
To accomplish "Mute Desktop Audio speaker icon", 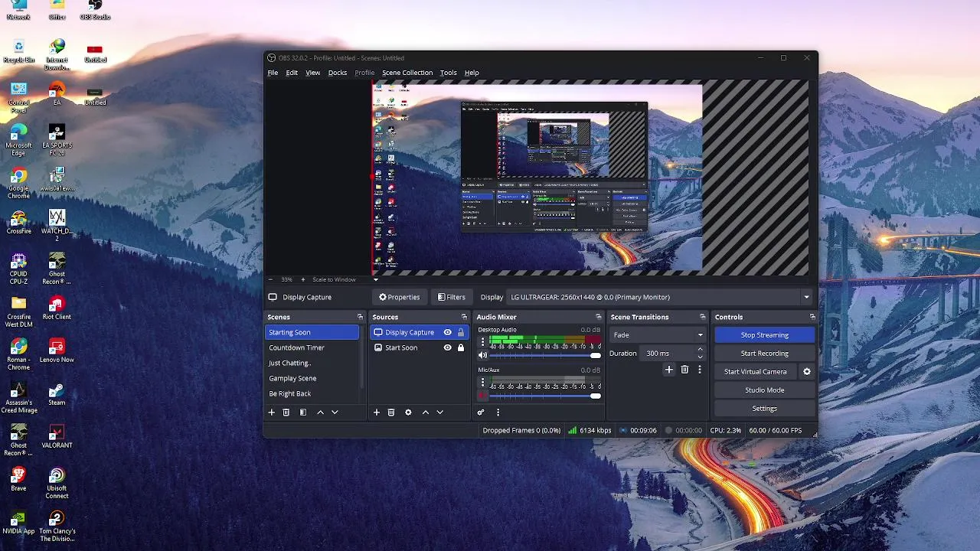I will (x=482, y=355).
